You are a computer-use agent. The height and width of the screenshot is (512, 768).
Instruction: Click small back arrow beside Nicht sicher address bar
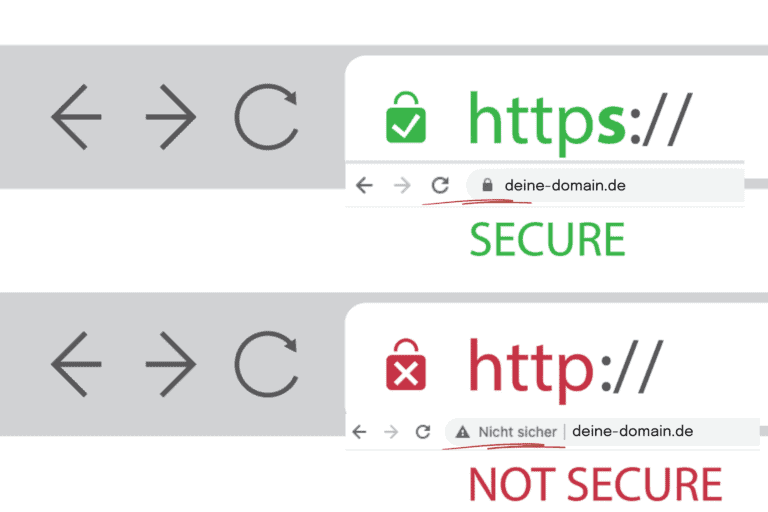tap(359, 432)
